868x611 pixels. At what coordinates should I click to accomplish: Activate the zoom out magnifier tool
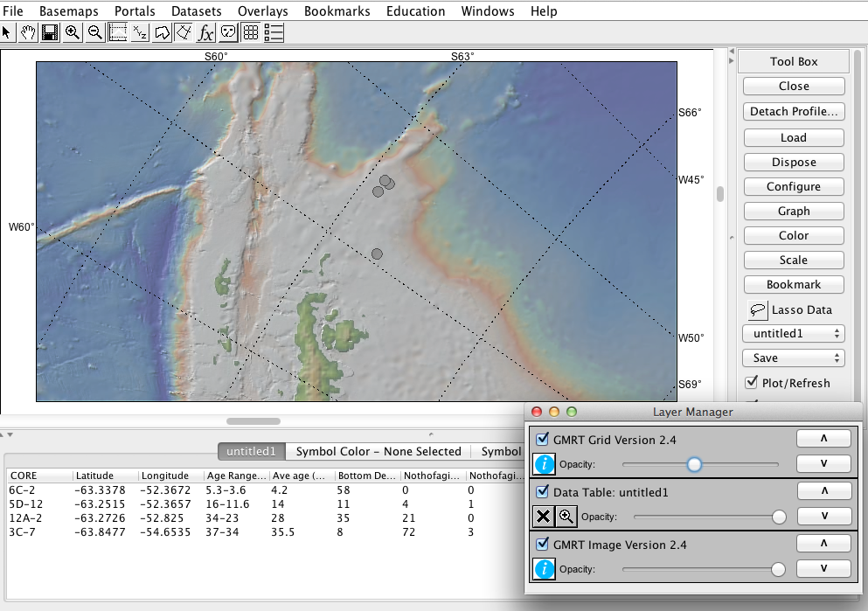95,33
